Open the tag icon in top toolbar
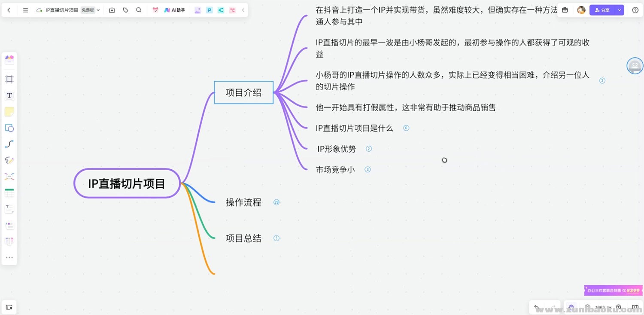The image size is (644, 315). [125, 10]
